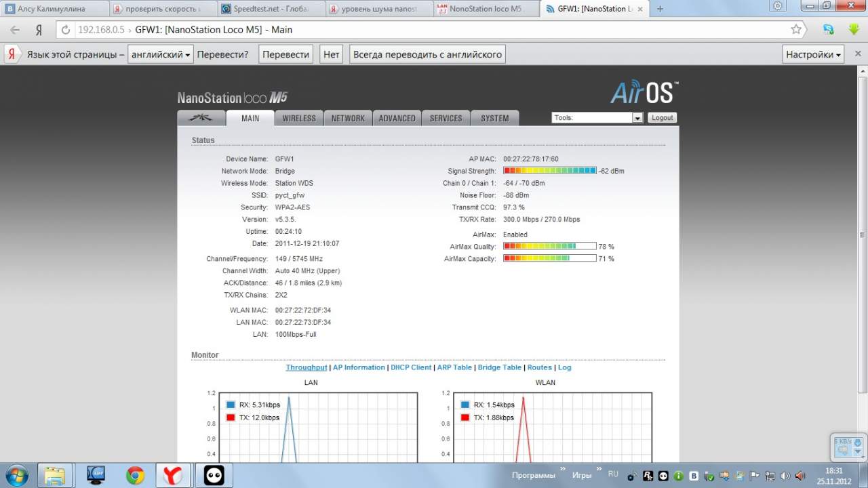Open the SERVICES tab
The height and width of the screenshot is (488, 868).
click(x=446, y=118)
